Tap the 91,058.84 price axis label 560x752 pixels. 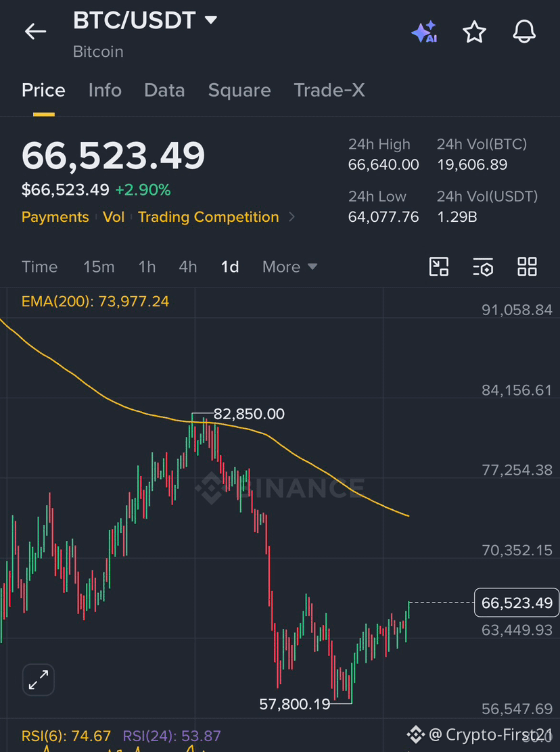point(517,310)
